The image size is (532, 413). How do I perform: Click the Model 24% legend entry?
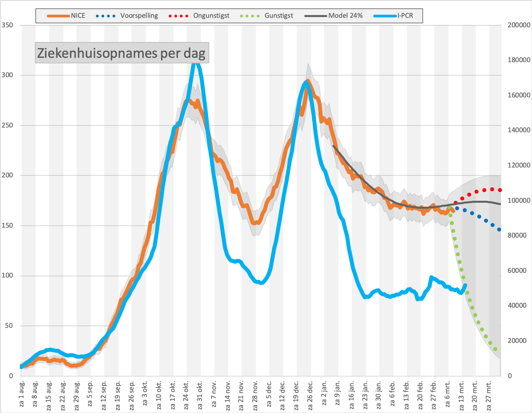(334, 16)
